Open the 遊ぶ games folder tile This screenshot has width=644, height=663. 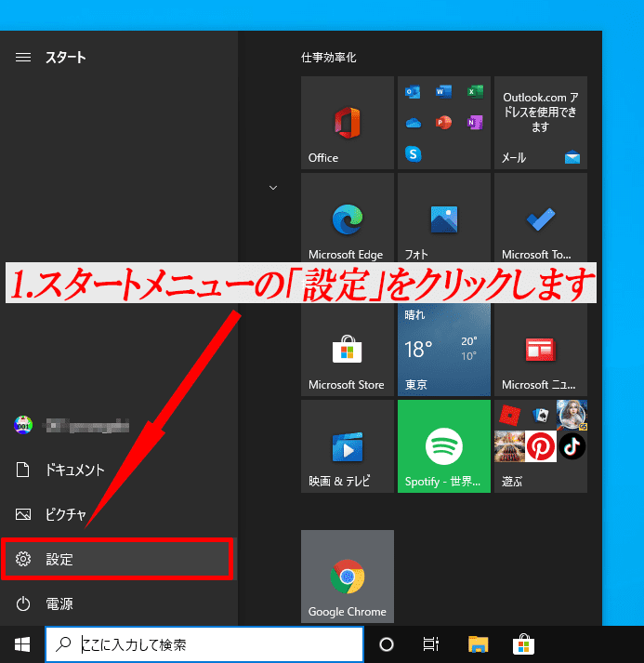540,446
